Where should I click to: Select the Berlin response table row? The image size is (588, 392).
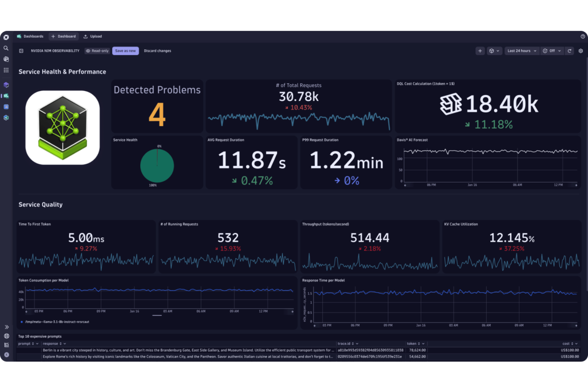(298, 350)
